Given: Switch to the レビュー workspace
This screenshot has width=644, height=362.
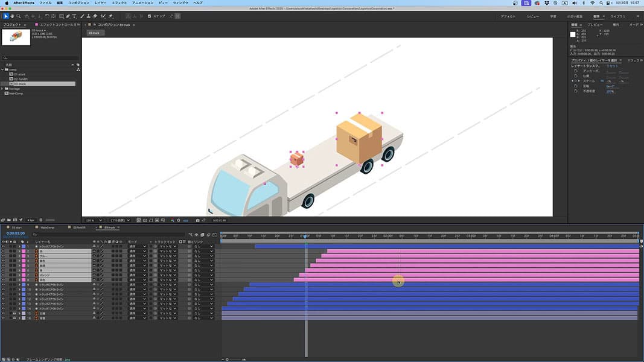Looking at the screenshot, I should [533, 16].
